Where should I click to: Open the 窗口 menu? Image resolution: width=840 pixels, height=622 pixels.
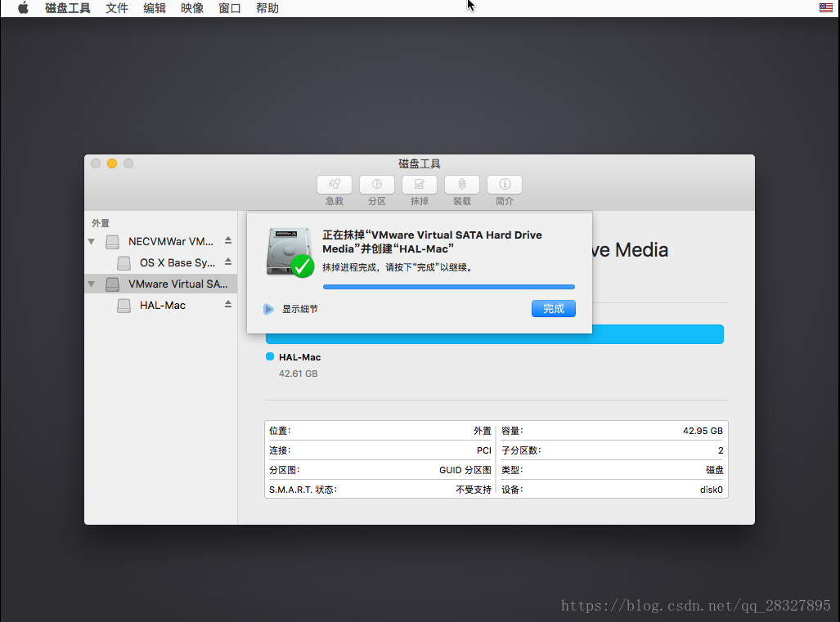point(229,8)
